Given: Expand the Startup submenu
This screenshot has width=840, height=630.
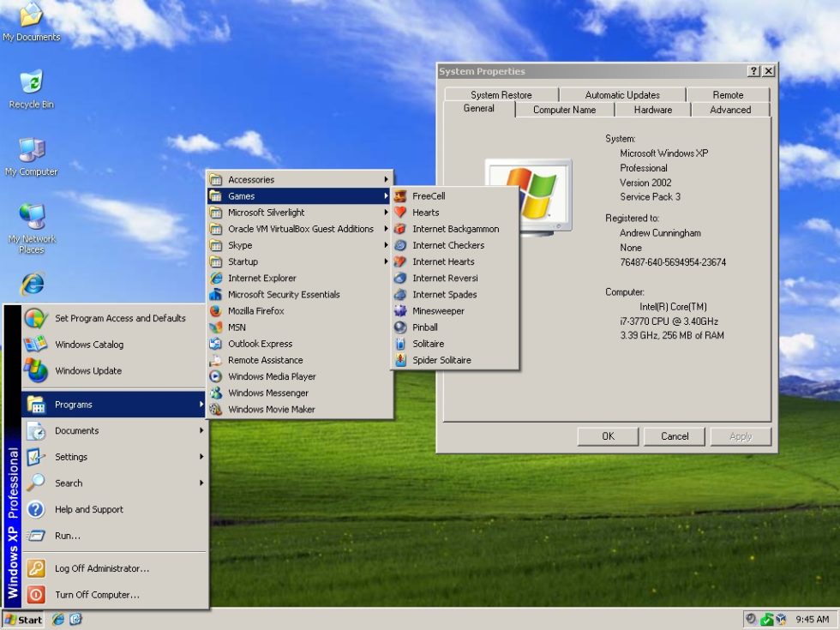Looking at the screenshot, I should pyautogui.click(x=243, y=261).
